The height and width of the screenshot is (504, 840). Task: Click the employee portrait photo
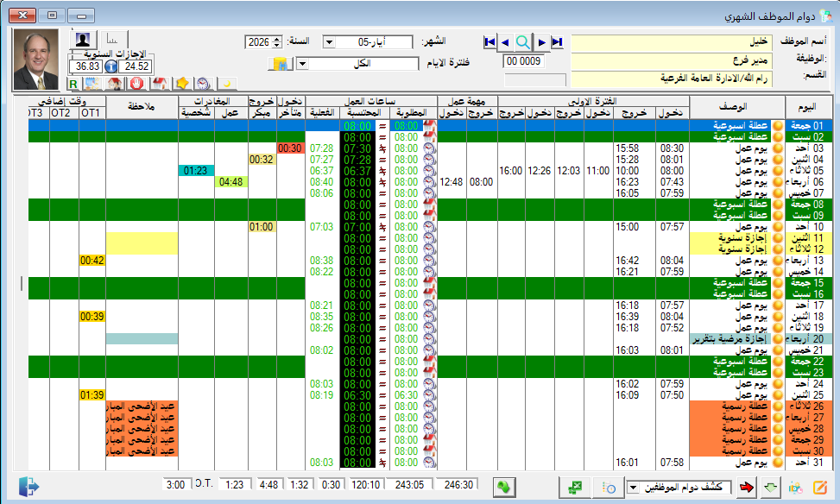tap(36, 59)
